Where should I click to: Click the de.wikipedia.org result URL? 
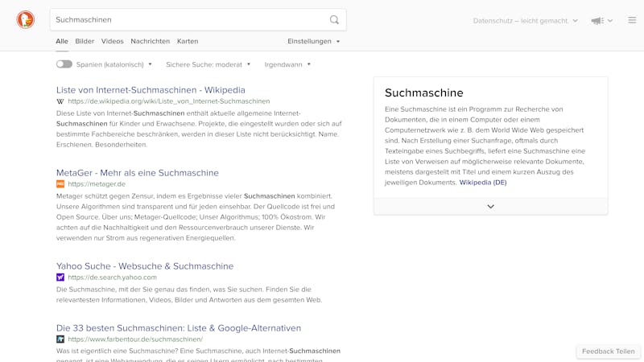(x=169, y=101)
